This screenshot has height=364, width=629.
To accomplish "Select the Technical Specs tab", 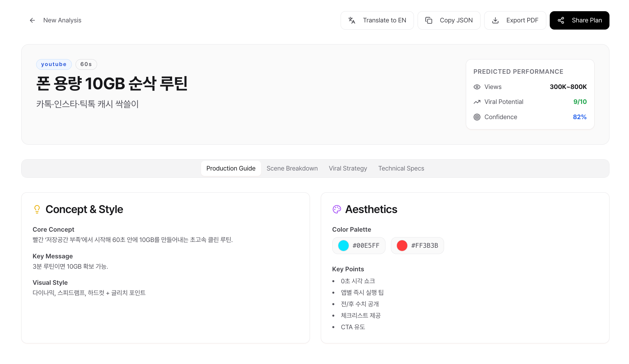I will [401, 168].
